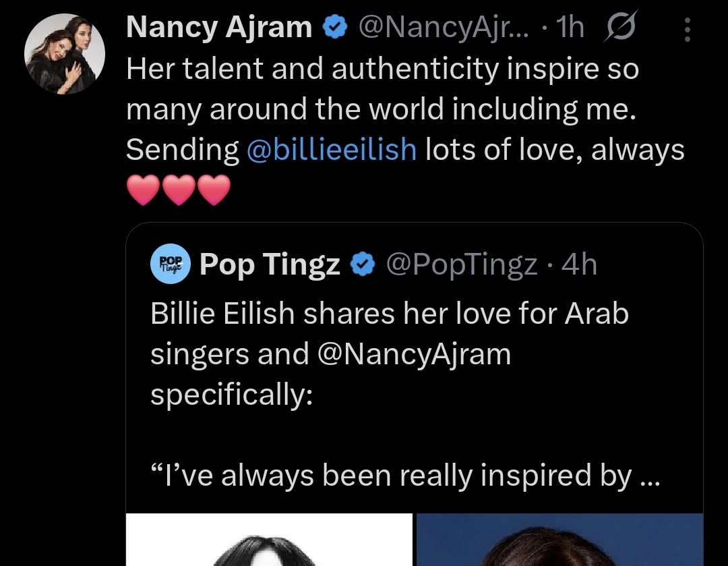Click the "Her talent and authenticity" tweet text
Screen dimensions: 728x566
382,70
